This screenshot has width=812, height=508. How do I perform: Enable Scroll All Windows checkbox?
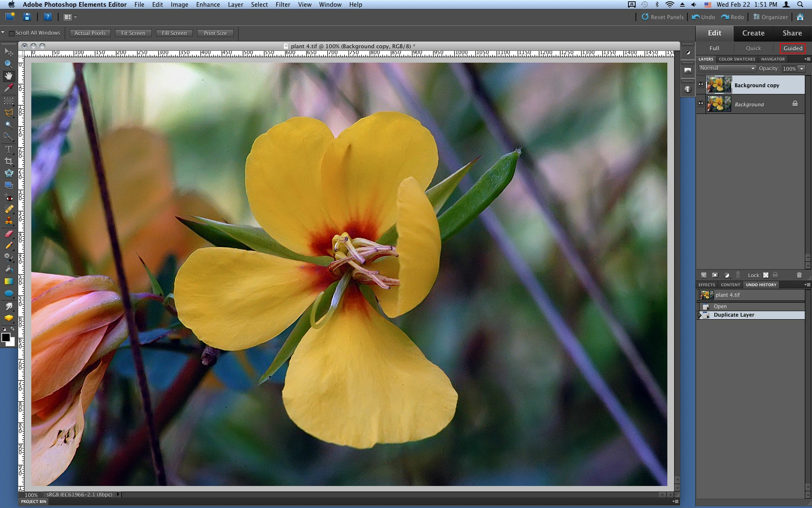pyautogui.click(x=11, y=33)
